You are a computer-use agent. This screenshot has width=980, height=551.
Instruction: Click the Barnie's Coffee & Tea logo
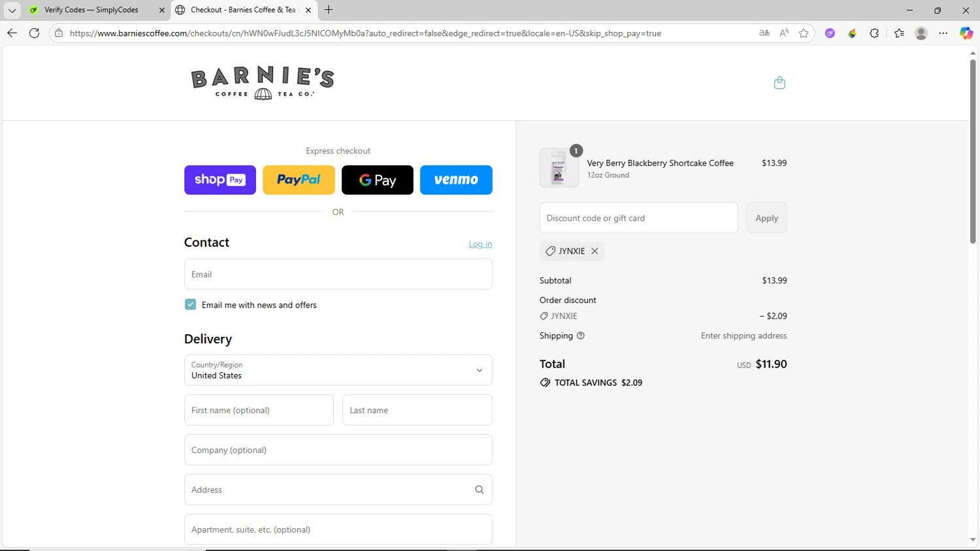tap(263, 83)
